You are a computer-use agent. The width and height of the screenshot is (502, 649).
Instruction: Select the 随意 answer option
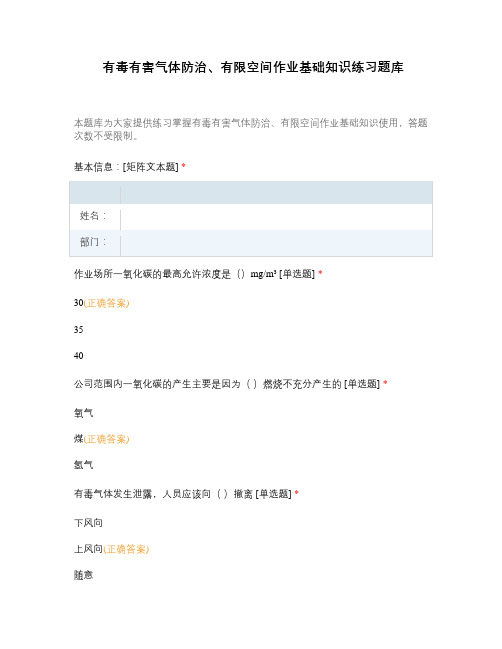84,575
